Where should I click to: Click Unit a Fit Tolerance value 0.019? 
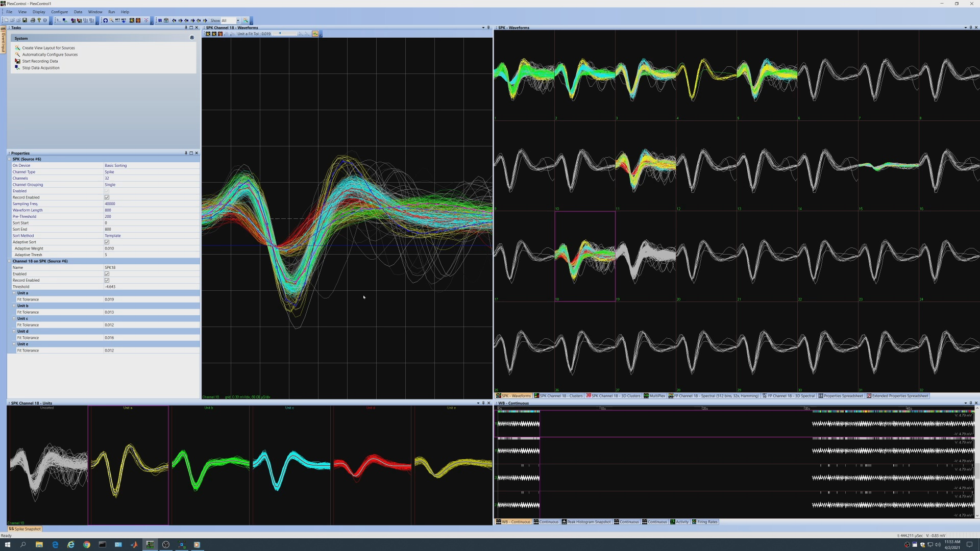tap(152, 299)
